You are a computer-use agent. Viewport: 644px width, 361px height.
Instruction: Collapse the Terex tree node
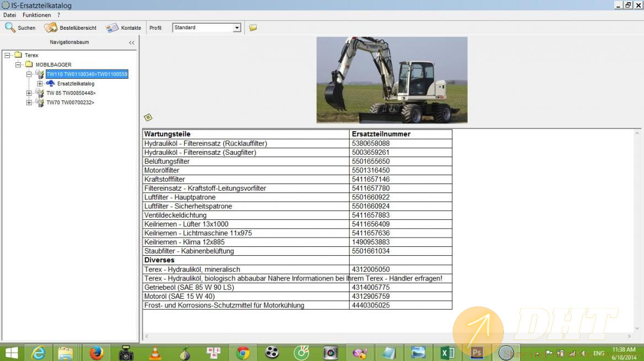coord(7,55)
